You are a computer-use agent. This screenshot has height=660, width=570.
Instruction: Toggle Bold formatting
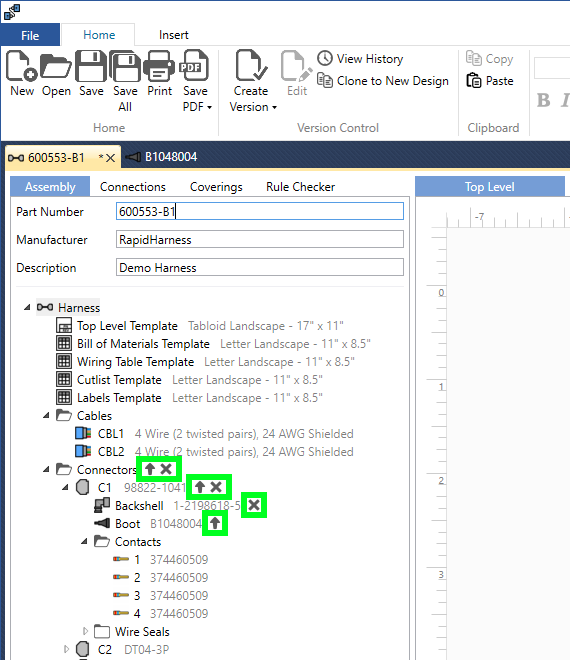coord(543,100)
